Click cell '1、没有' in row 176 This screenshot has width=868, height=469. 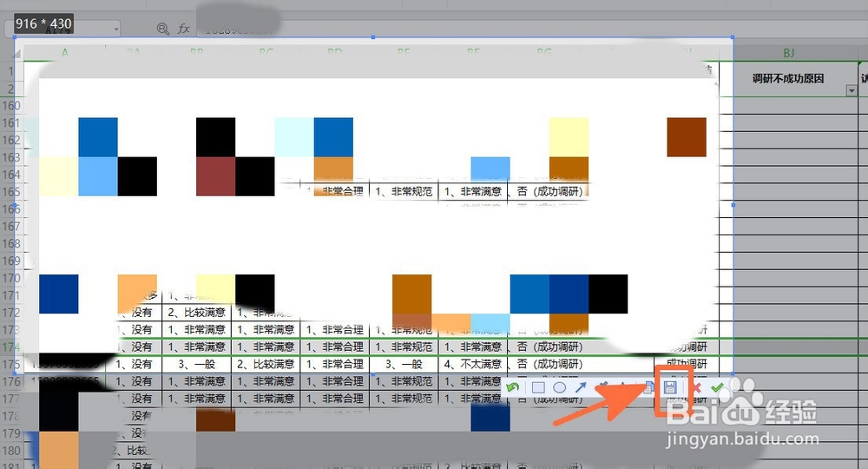click(x=134, y=381)
